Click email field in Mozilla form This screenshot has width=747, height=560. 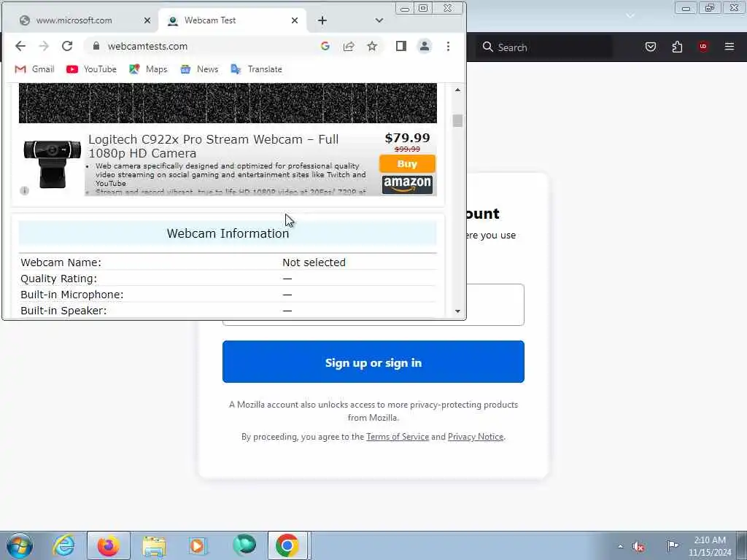(495, 305)
